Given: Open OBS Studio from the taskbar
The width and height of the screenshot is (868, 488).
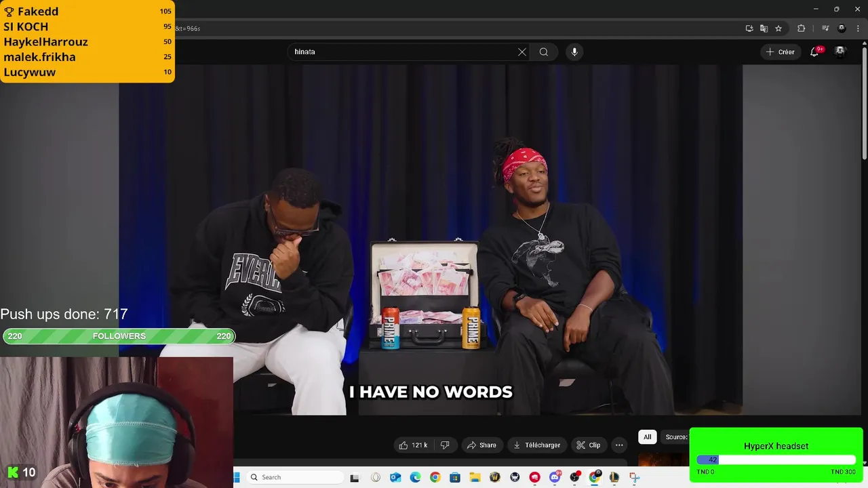Looking at the screenshot, I should (x=575, y=477).
